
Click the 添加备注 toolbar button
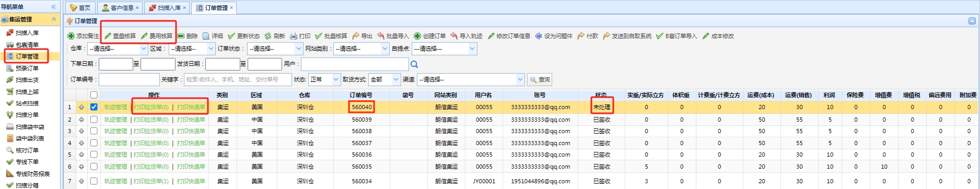83,36
